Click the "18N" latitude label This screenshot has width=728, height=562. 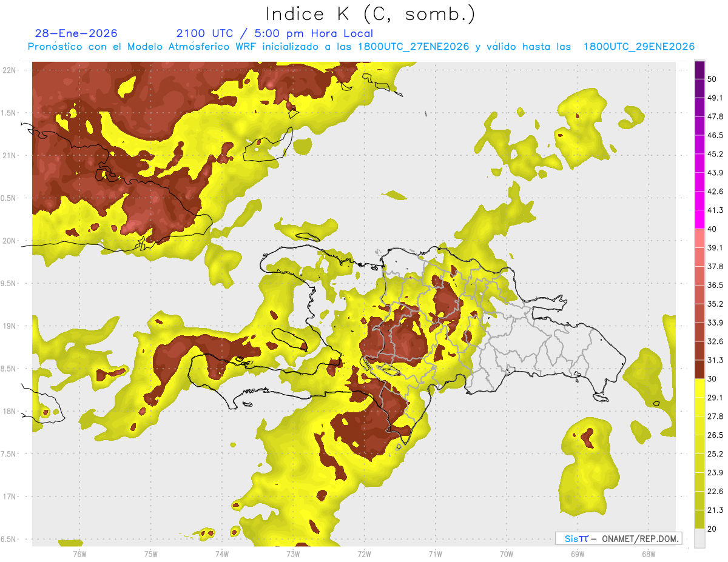point(10,411)
